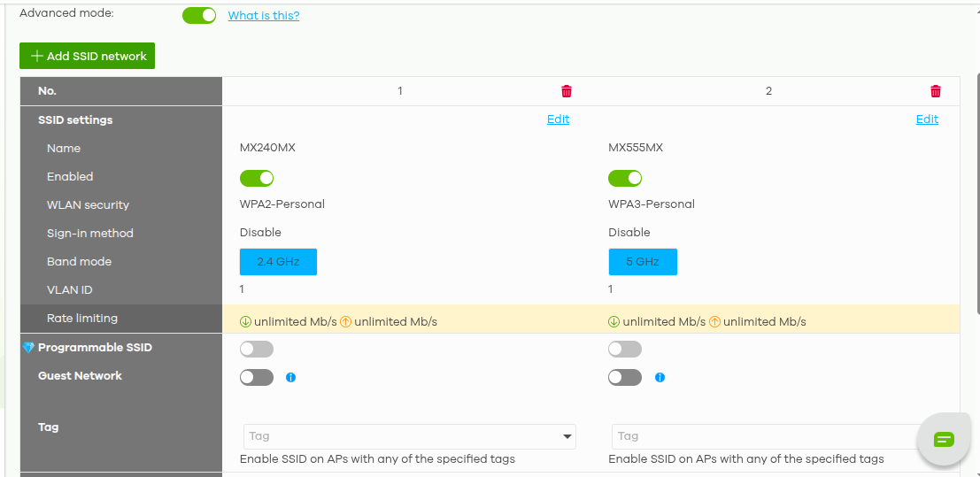Open the 'What is this?' link

(263, 15)
